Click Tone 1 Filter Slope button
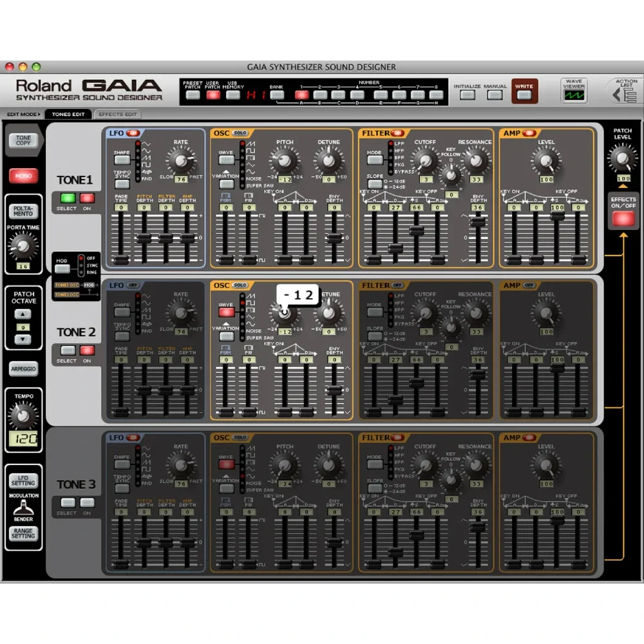 coord(375,184)
